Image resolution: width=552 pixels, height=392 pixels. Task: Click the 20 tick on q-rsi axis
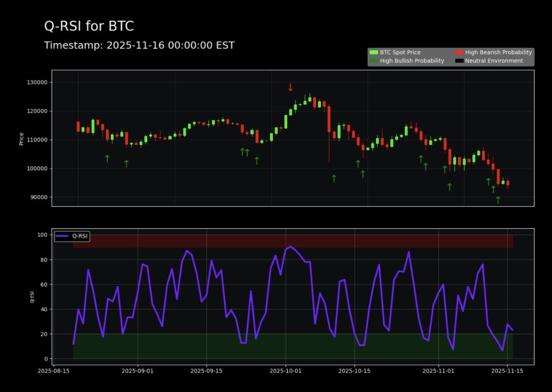[44, 334]
